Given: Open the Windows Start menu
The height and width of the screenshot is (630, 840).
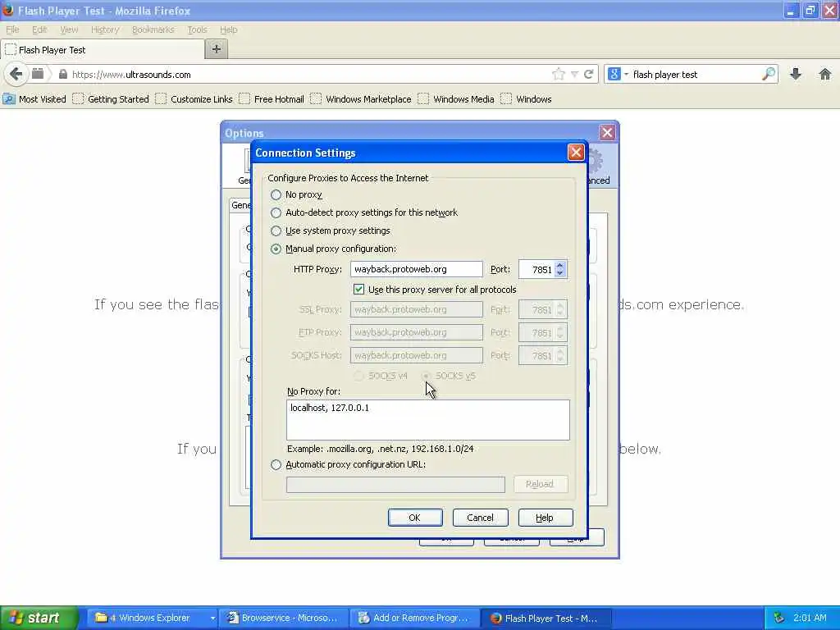Looking at the screenshot, I should 39,618.
